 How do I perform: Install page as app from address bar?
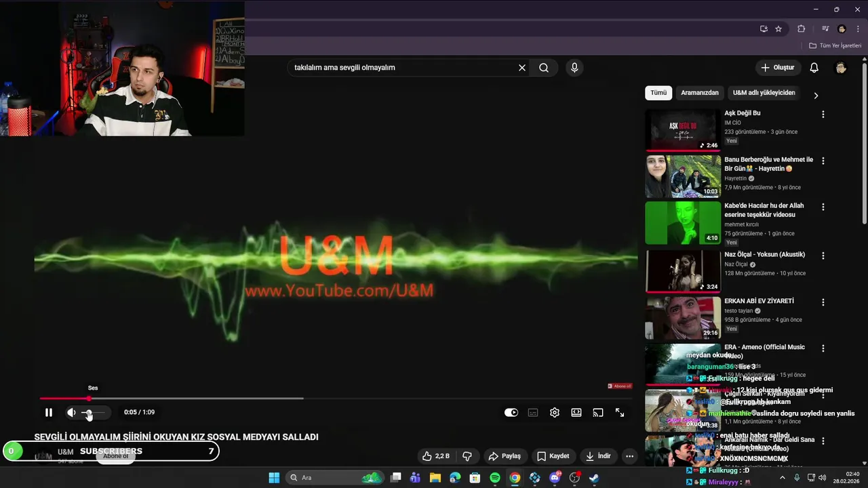coord(764,29)
